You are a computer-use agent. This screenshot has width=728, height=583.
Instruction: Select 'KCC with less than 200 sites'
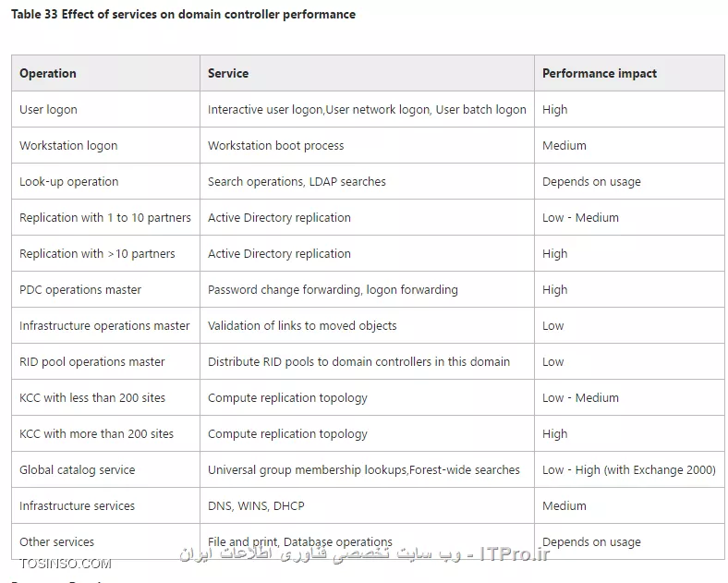[x=92, y=398]
